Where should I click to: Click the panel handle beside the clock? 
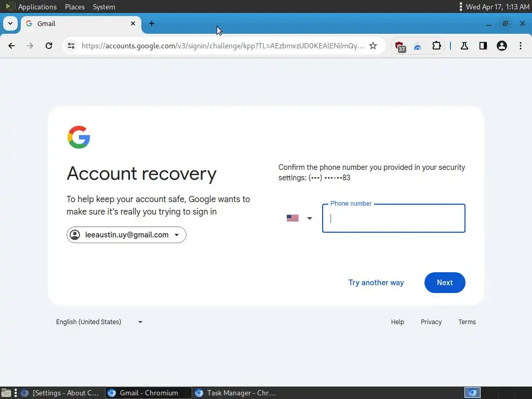pyautogui.click(x=460, y=6)
